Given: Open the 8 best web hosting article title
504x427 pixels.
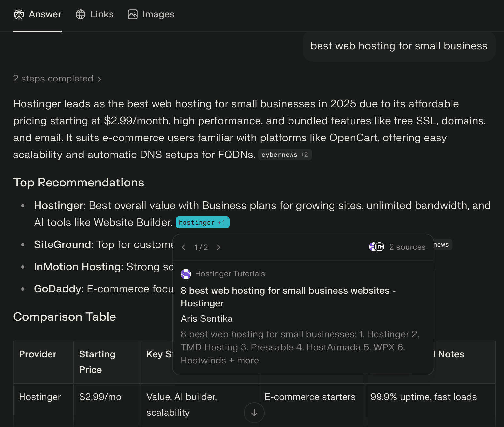Looking at the screenshot, I should pyautogui.click(x=288, y=297).
